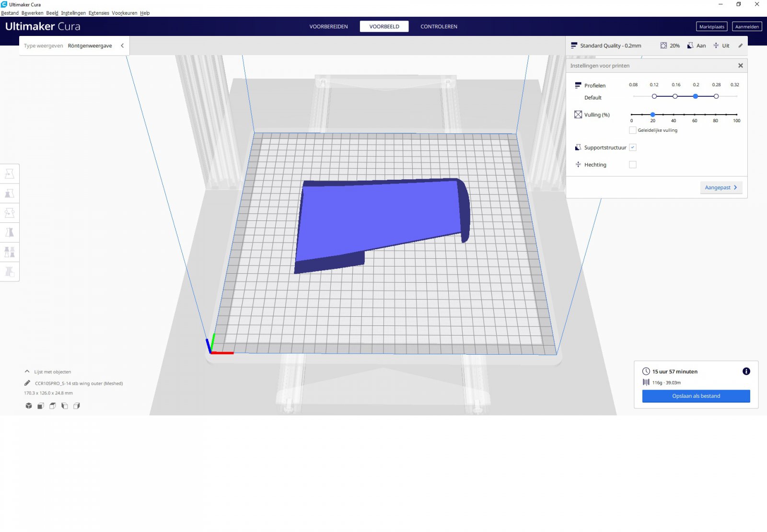767x532 pixels.
Task: Click the adhesion Uit icon in settings bar
Action: [x=716, y=46]
